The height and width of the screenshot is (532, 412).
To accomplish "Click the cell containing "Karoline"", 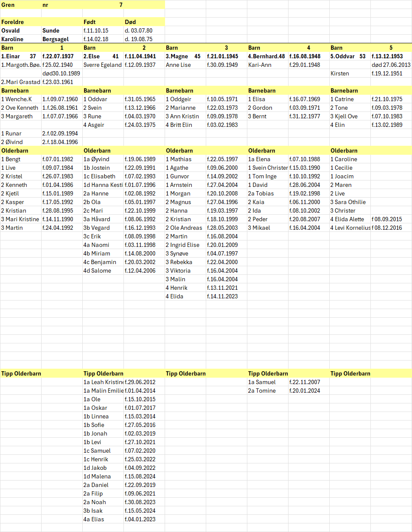I will (21, 39).
